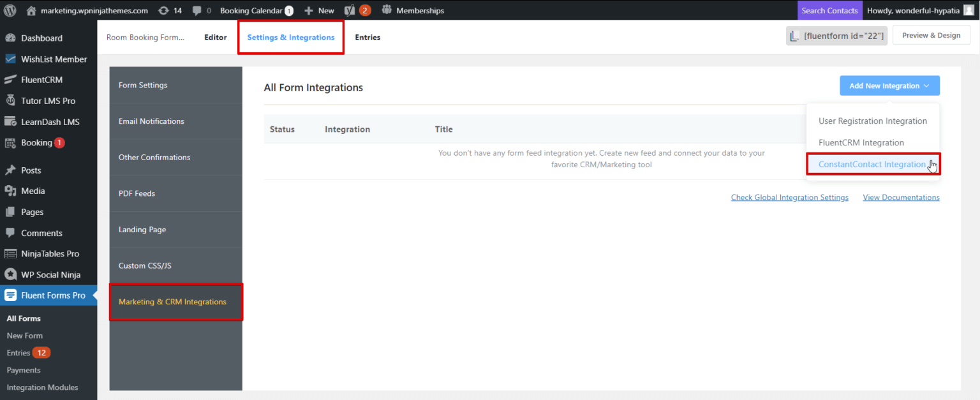The height and width of the screenshot is (400, 980).
Task: Select ConstantContact Integration from the dropdown
Action: pyautogui.click(x=872, y=164)
